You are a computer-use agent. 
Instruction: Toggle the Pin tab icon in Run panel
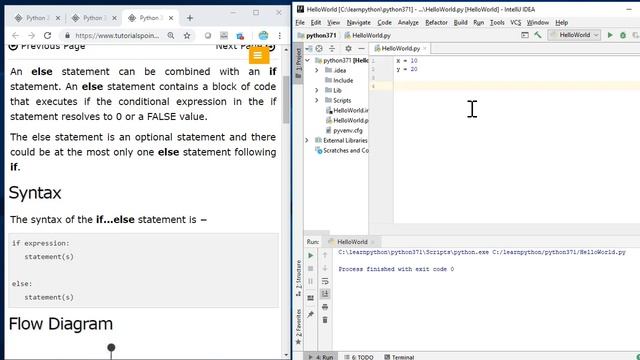tap(311, 314)
